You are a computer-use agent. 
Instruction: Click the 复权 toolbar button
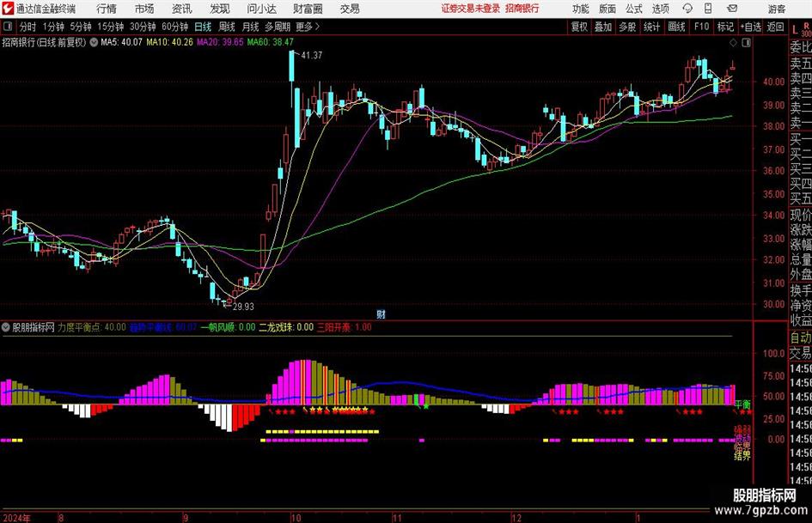579,27
